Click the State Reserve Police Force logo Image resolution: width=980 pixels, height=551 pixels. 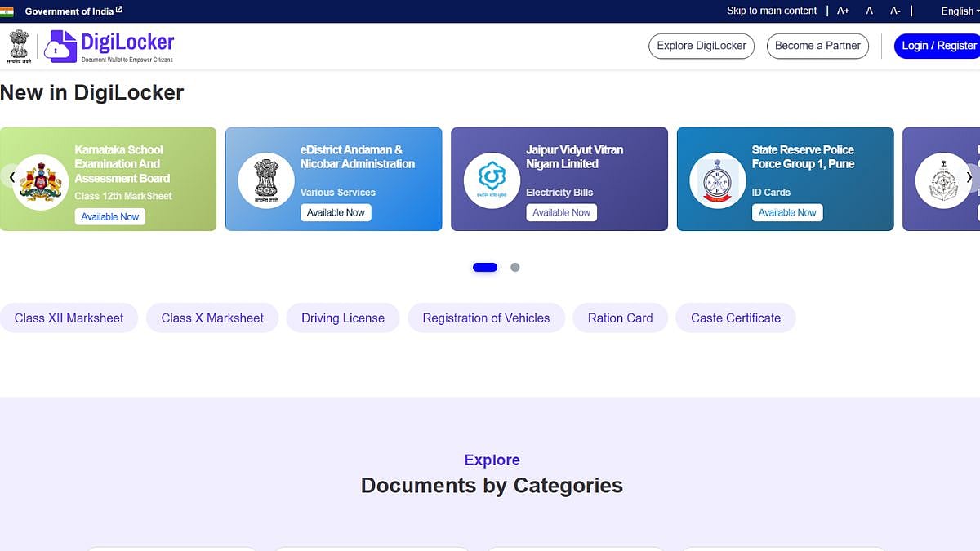point(717,181)
